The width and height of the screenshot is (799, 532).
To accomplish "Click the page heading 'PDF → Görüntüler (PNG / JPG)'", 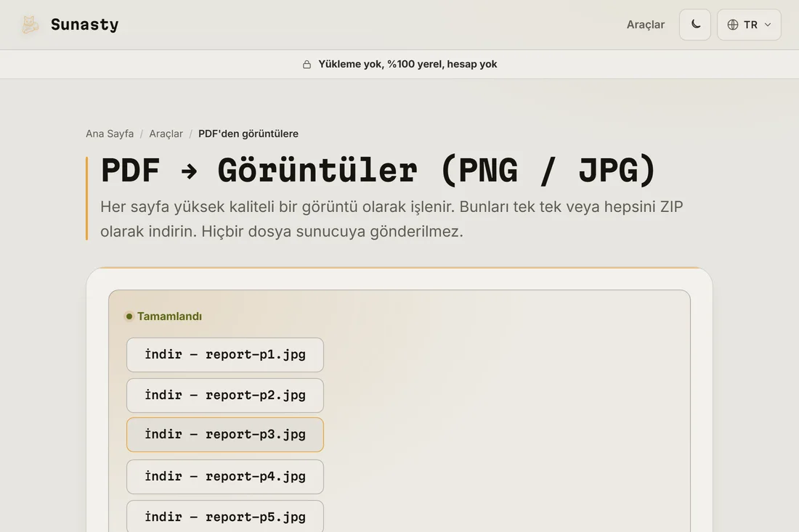I will 378,170.
